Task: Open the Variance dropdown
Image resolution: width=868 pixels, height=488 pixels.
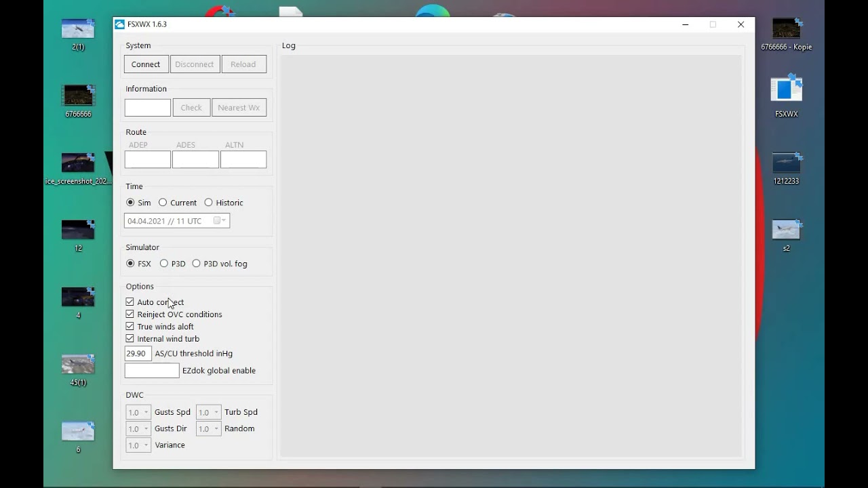Action: pos(138,445)
